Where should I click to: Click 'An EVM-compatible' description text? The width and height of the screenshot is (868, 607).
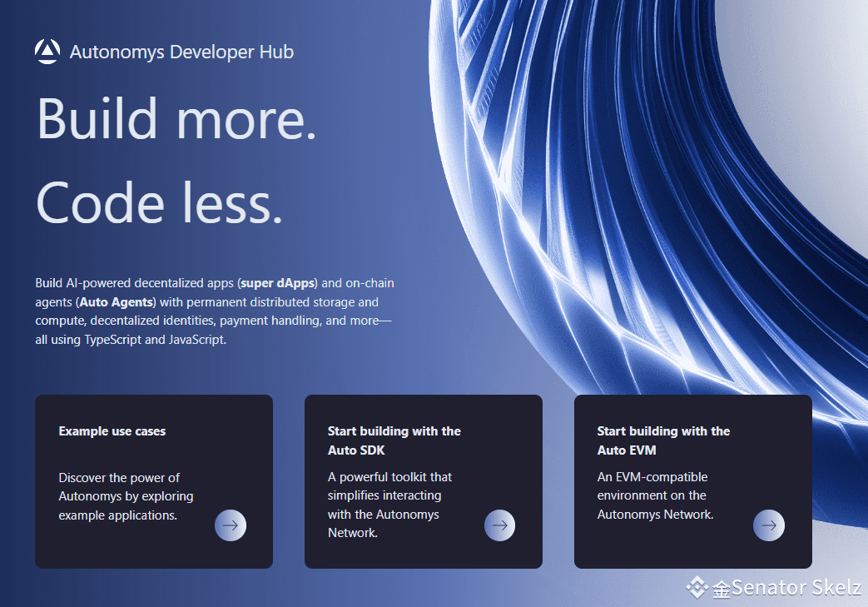652,477
